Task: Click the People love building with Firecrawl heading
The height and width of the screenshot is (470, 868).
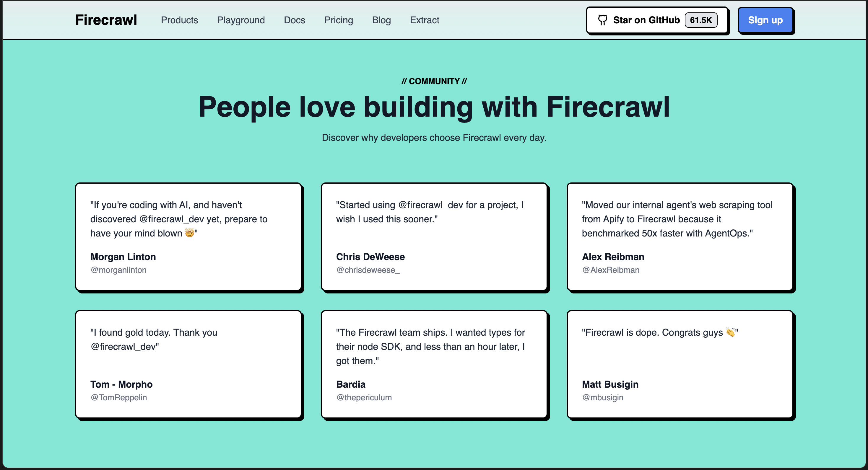Action: click(434, 107)
